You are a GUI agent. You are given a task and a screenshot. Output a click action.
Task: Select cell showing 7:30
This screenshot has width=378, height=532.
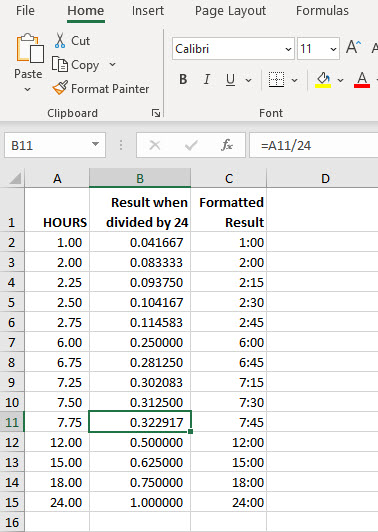pyautogui.click(x=229, y=402)
